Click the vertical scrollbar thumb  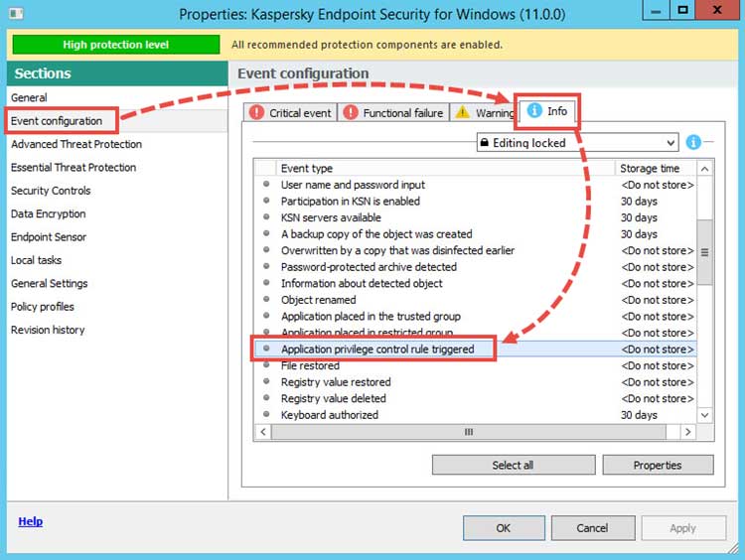click(705, 252)
